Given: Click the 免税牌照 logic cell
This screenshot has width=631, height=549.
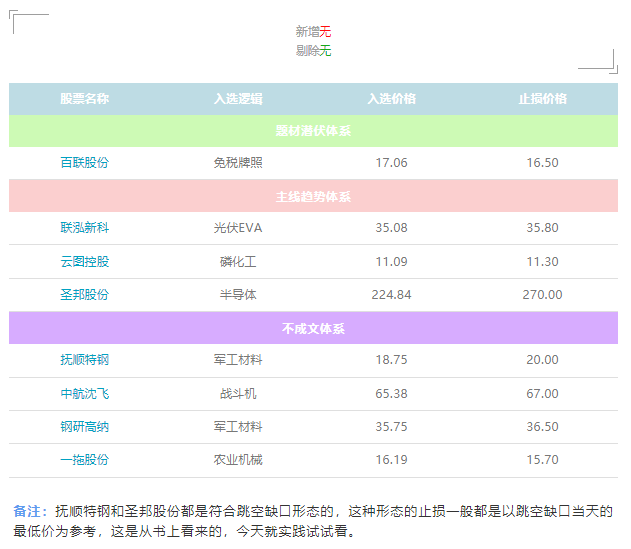Looking at the screenshot, I should 238,163.
